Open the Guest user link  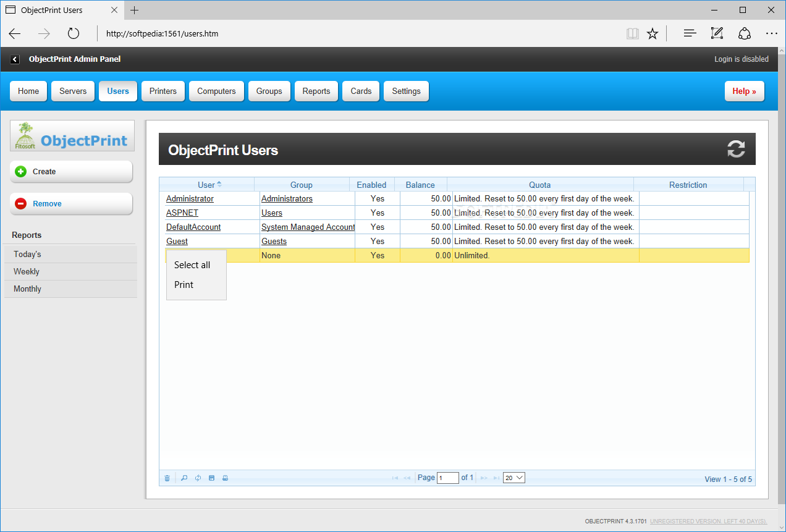click(177, 242)
